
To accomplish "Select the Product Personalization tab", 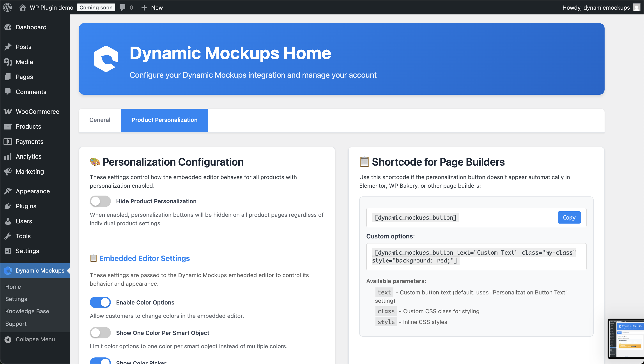I will [164, 120].
